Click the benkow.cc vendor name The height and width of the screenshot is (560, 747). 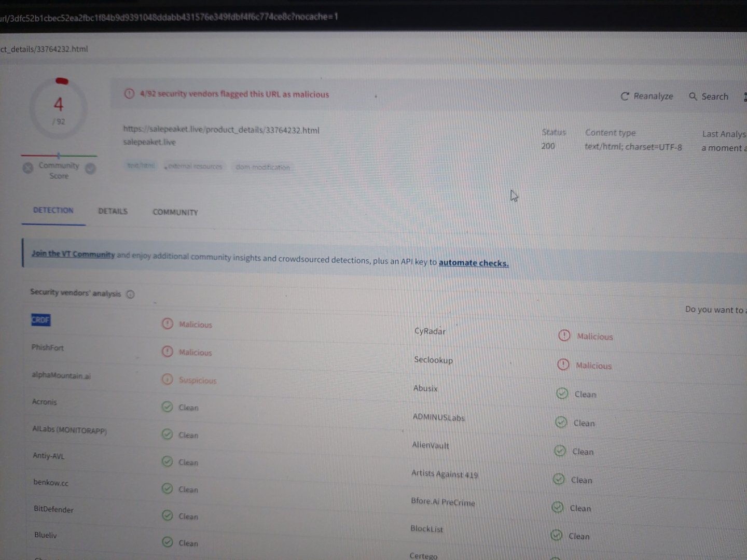[x=51, y=482]
